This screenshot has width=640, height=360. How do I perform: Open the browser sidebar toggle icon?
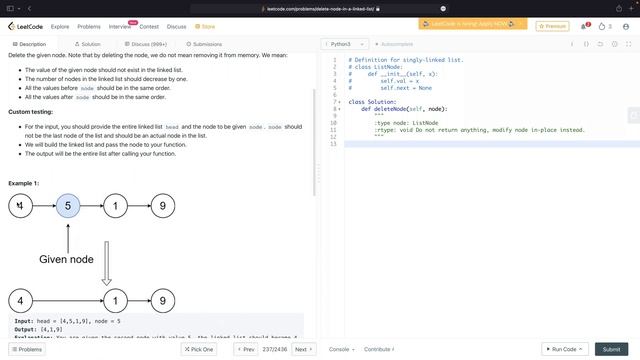tap(10, 8)
